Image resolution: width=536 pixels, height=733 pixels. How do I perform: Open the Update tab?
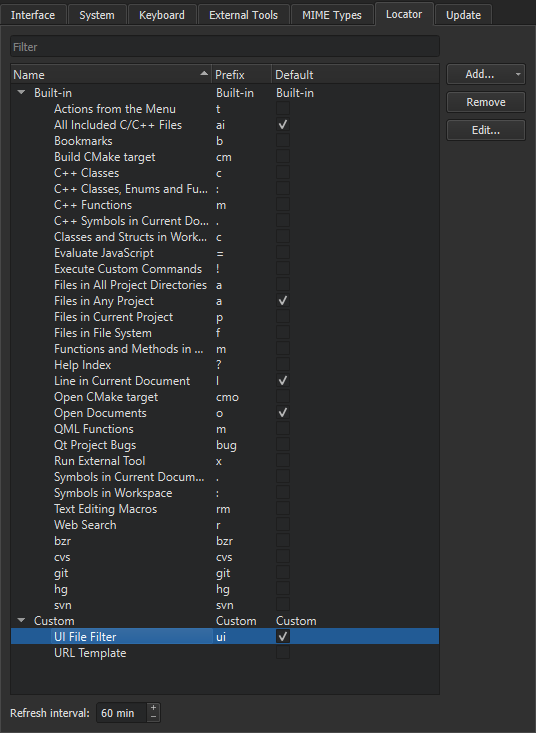click(x=463, y=15)
